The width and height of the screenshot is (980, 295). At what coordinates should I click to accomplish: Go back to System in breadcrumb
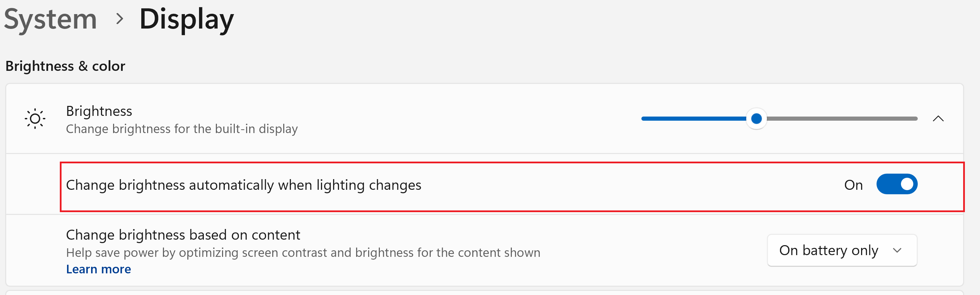tap(51, 19)
